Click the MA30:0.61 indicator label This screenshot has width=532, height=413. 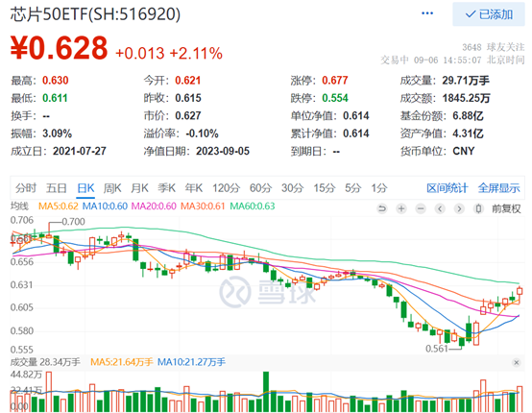[203, 206]
